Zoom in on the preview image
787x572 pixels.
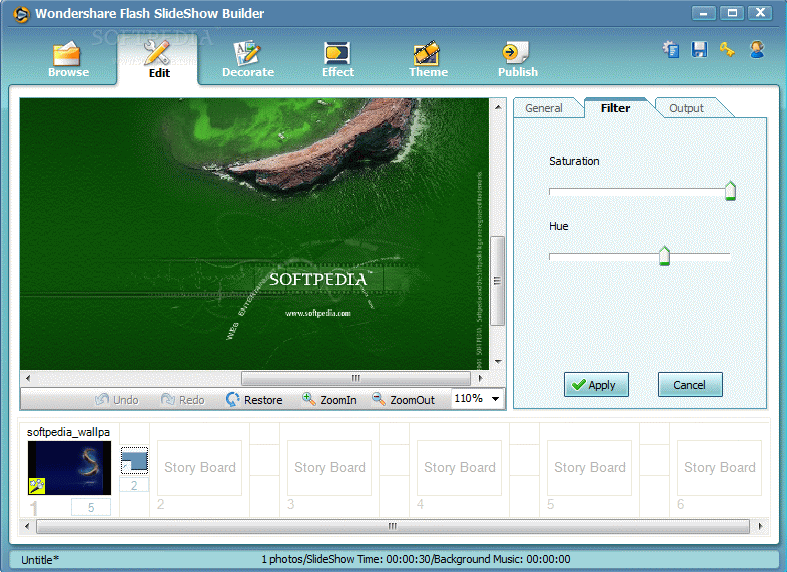click(329, 400)
